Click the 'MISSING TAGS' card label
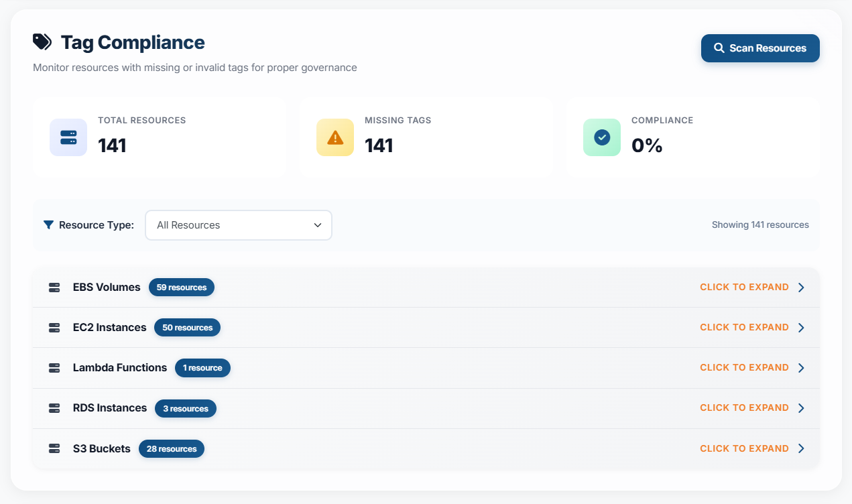Screen dimensions: 852x504 398,121
